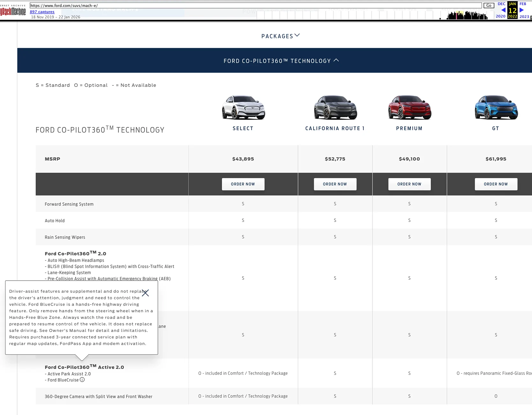Image resolution: width=532 pixels, height=415 pixels.
Task: Jump to DEC capture month
Action: click(x=501, y=4)
